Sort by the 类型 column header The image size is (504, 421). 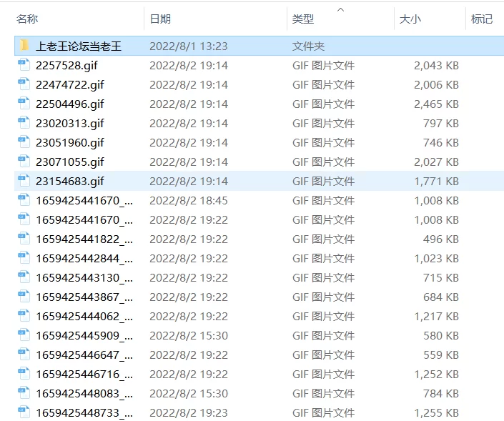303,19
